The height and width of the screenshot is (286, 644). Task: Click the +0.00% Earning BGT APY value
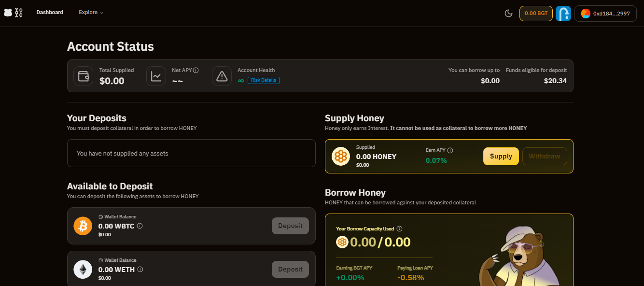click(350, 277)
